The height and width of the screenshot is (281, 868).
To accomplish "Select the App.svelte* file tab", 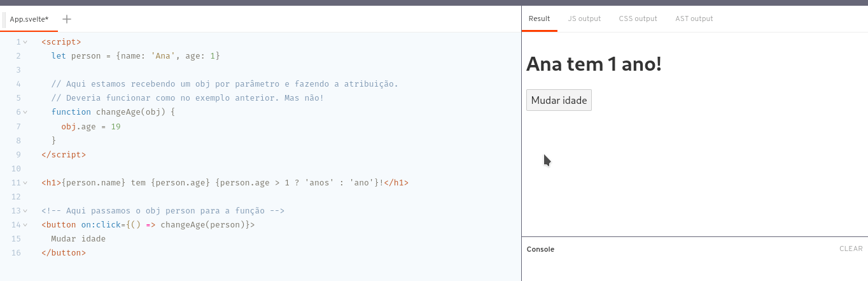I will coord(29,19).
